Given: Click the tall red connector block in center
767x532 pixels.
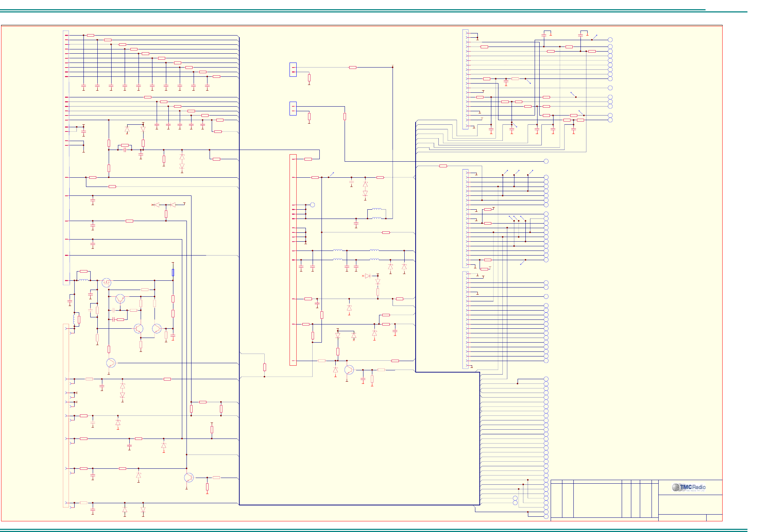Looking at the screenshot, I should [293, 259].
